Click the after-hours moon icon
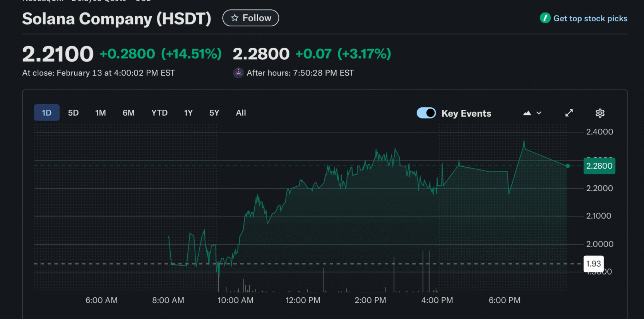This screenshot has width=644, height=319. point(238,73)
